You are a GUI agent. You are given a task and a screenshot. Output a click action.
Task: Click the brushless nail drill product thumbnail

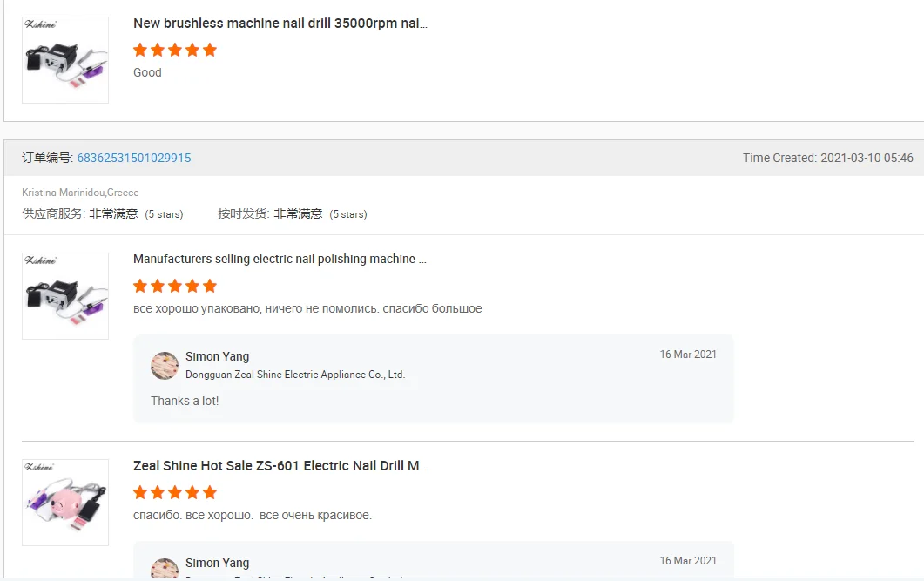coord(65,60)
